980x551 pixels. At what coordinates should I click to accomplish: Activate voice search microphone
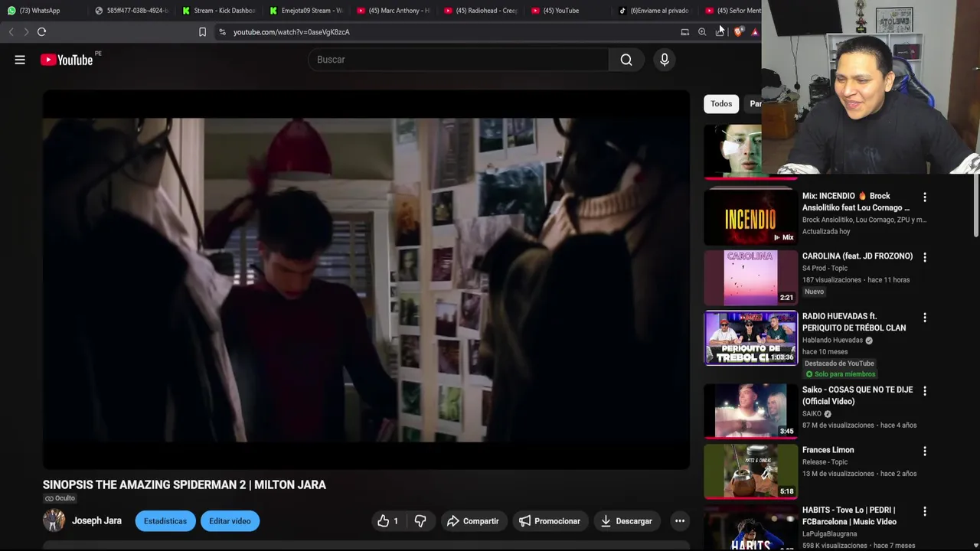pyautogui.click(x=665, y=60)
